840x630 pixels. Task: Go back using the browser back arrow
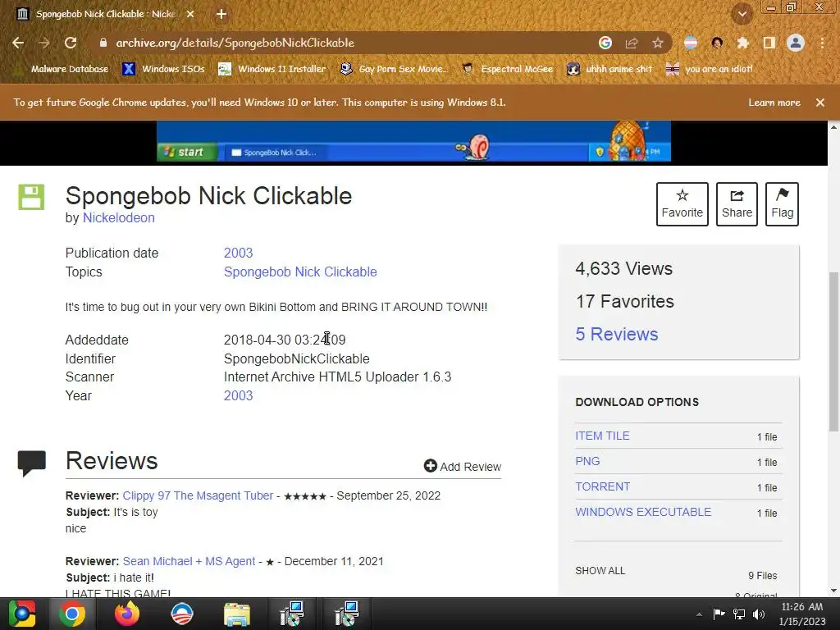(x=18, y=43)
